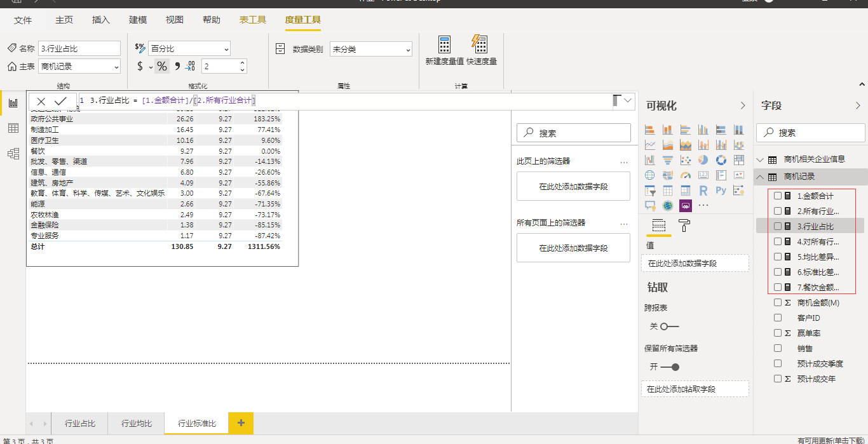The height and width of the screenshot is (444, 868).
Task: Increase decimal places stepper up arrow
Action: click(x=242, y=63)
